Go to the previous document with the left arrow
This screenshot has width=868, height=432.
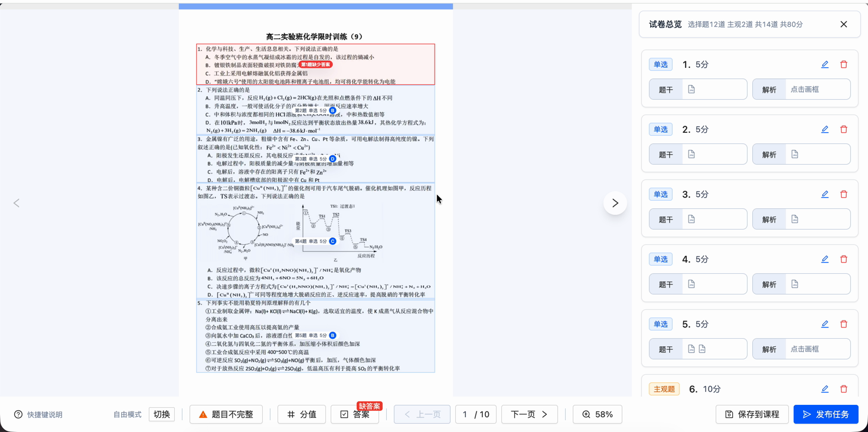[17, 203]
